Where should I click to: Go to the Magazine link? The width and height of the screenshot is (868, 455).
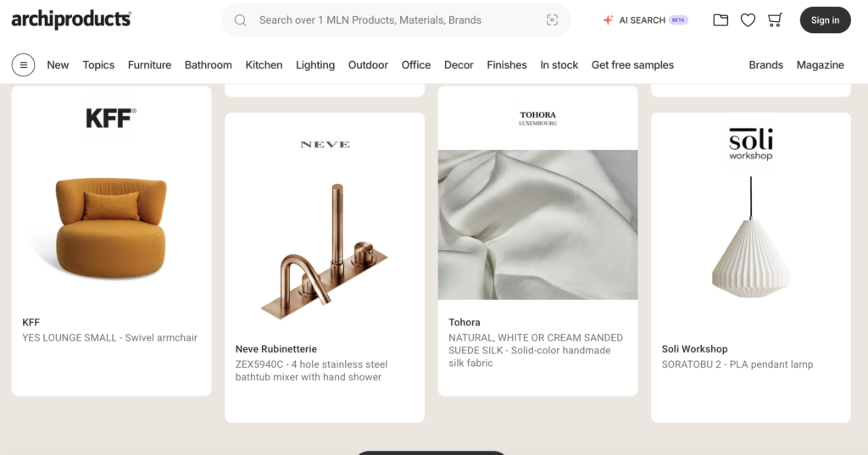click(x=820, y=65)
